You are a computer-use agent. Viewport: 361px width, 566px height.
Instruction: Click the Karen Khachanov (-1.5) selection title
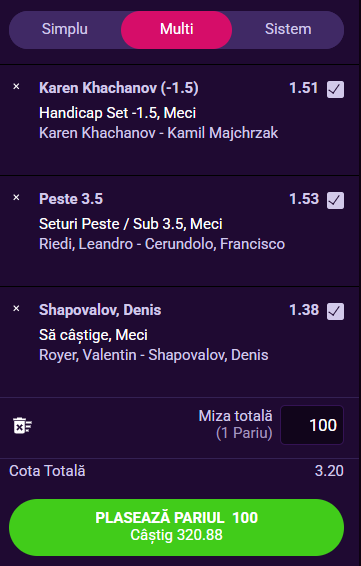(119, 88)
